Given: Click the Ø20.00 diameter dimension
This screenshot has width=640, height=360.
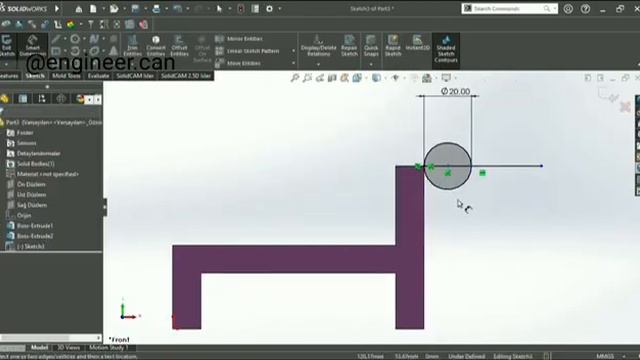Looking at the screenshot, I should pyautogui.click(x=455, y=91).
